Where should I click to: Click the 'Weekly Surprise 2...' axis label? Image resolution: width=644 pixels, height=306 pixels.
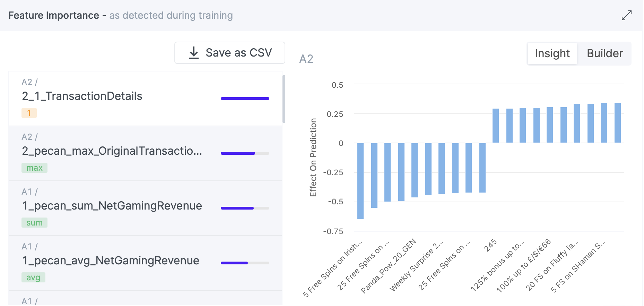tap(416, 266)
